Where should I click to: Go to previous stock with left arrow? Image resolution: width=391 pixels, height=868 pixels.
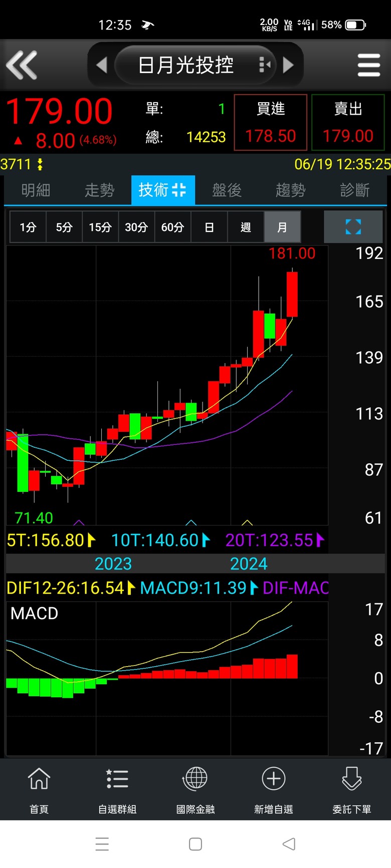pyautogui.click(x=102, y=65)
